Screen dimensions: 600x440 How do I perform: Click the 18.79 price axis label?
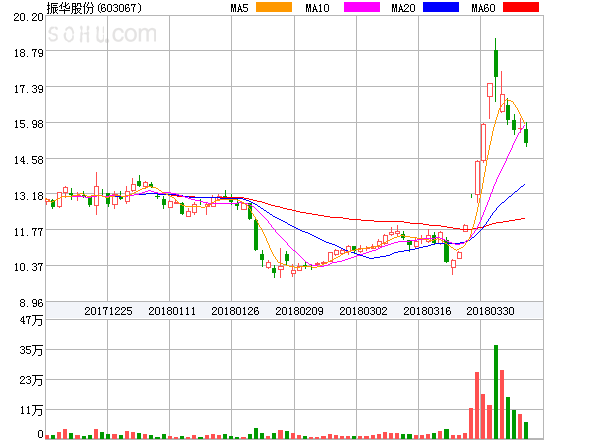28,53
